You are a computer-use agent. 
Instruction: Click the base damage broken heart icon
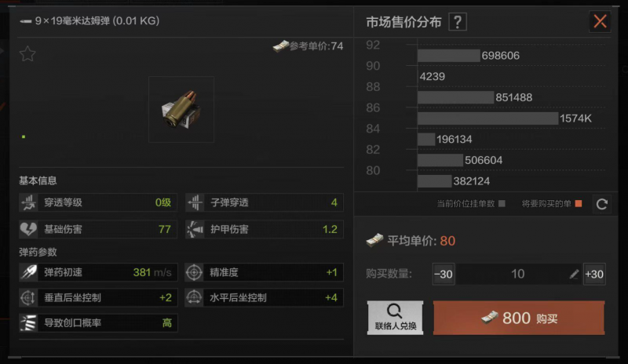tap(28, 229)
